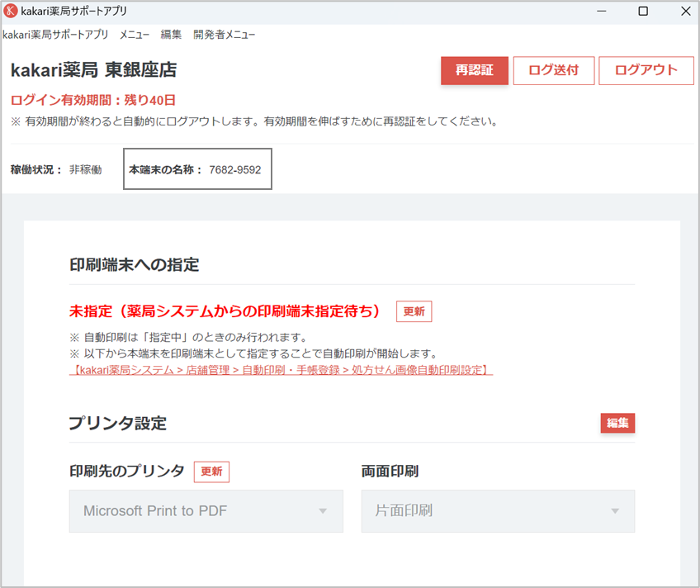Open the Microsoft Print to PDF dropdown
Viewport: 700px width, 588px height.
coord(206,510)
